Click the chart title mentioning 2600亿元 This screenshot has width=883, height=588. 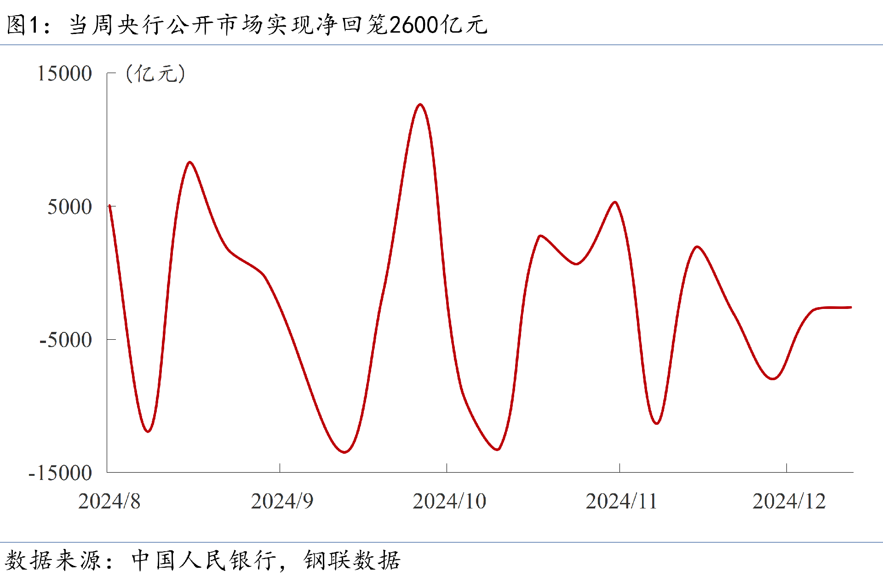(247, 24)
